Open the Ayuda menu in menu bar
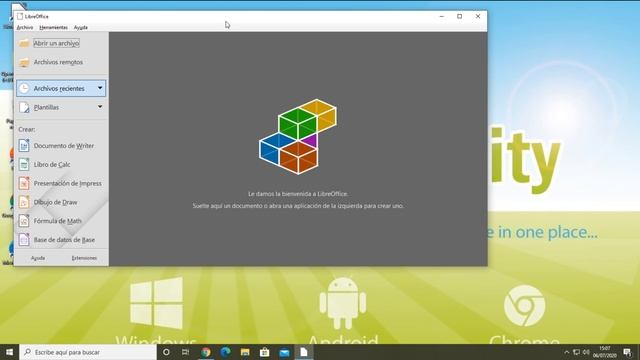 pos(81,27)
